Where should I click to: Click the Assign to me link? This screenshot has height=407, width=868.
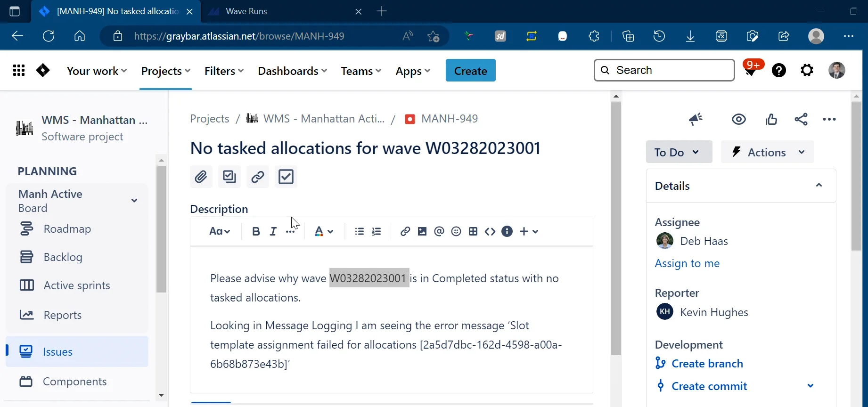pyautogui.click(x=687, y=263)
